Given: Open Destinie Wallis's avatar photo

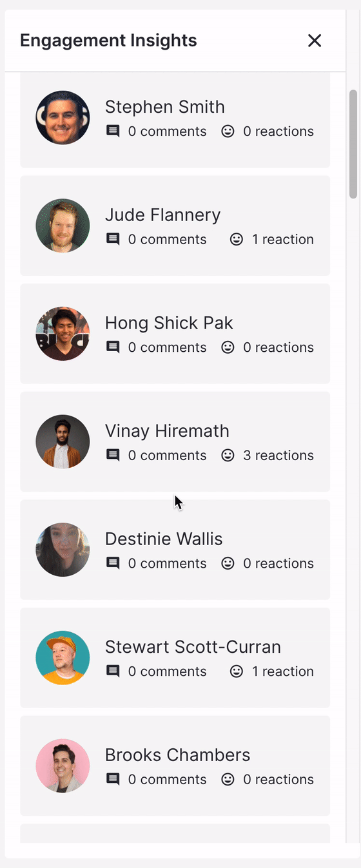Looking at the screenshot, I should (x=63, y=549).
